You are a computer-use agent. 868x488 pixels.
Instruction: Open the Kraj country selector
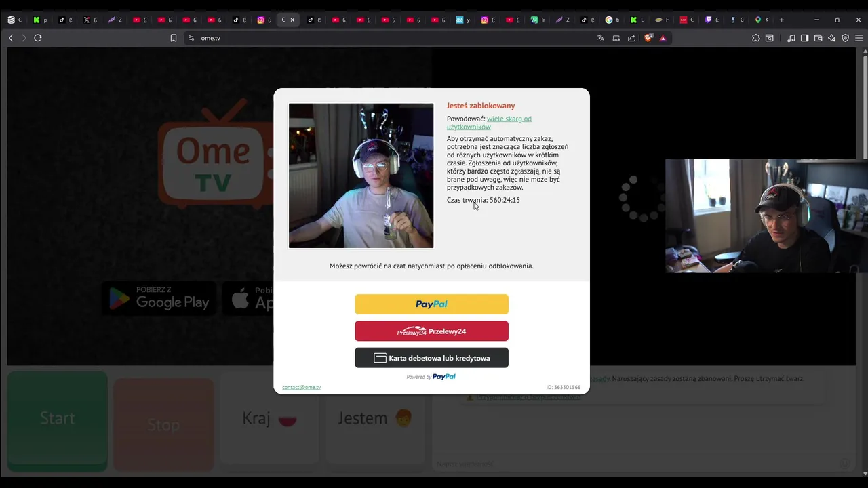[270, 419]
